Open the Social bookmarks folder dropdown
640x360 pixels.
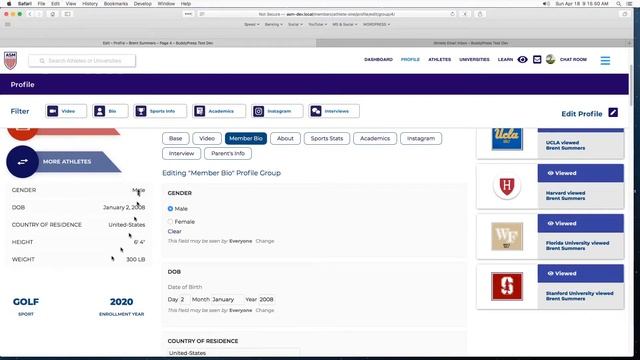pyautogui.click(x=295, y=24)
